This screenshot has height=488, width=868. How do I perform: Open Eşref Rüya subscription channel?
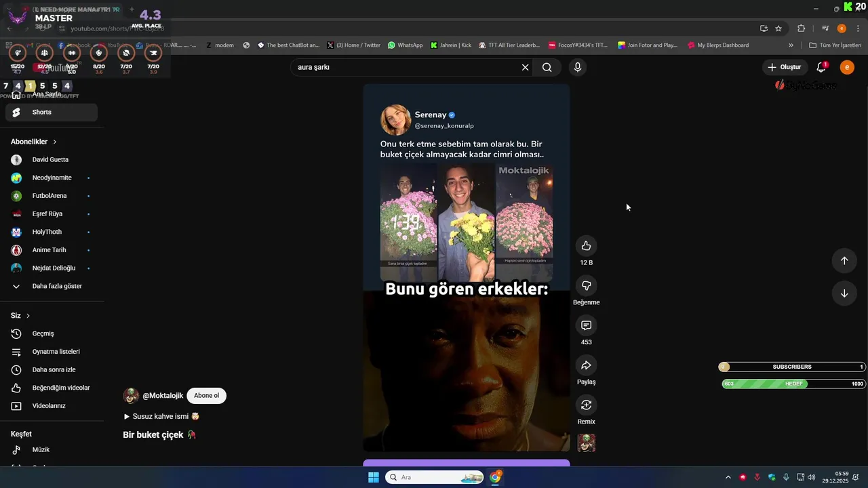52,214
